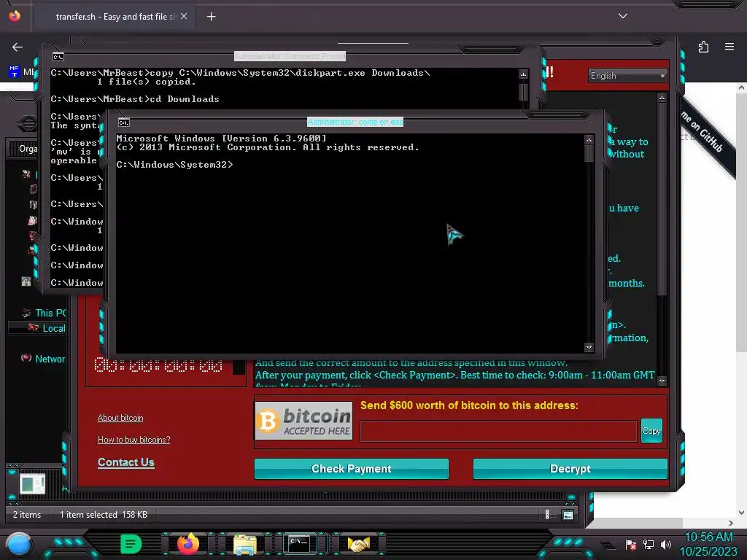Click the Firefox logo in the title bar
747x560 pixels.
tap(15, 16)
